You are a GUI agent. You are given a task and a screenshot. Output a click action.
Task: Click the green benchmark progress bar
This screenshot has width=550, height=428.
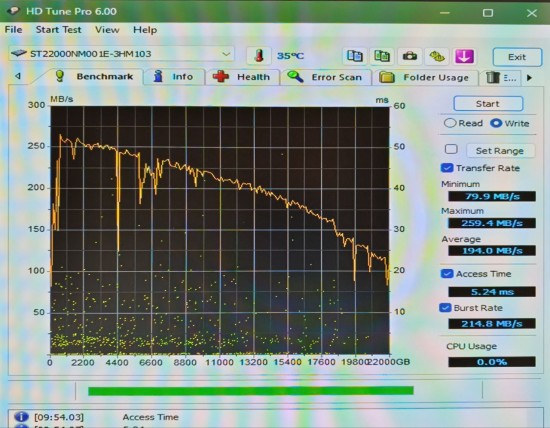[x=251, y=390]
